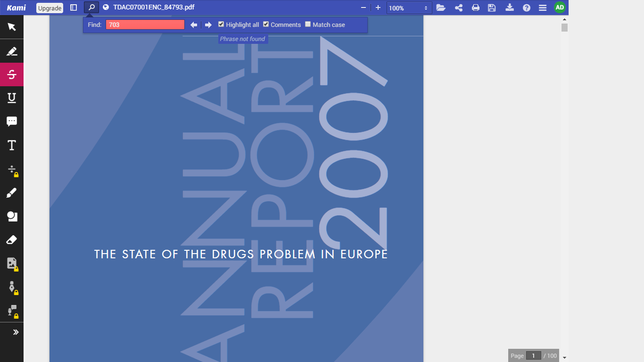This screenshot has height=362, width=644.
Task: Select the Strikethrough tool
Action: click(x=12, y=74)
